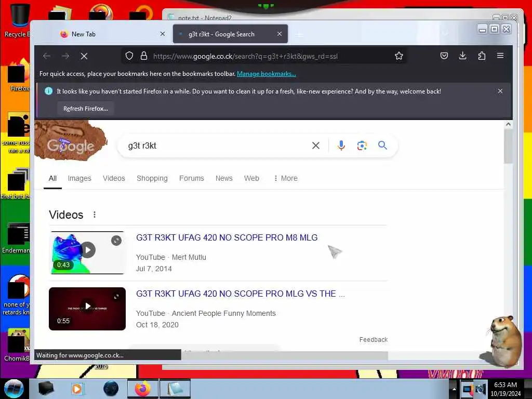Stop loading the page in Firefox

pos(84,56)
